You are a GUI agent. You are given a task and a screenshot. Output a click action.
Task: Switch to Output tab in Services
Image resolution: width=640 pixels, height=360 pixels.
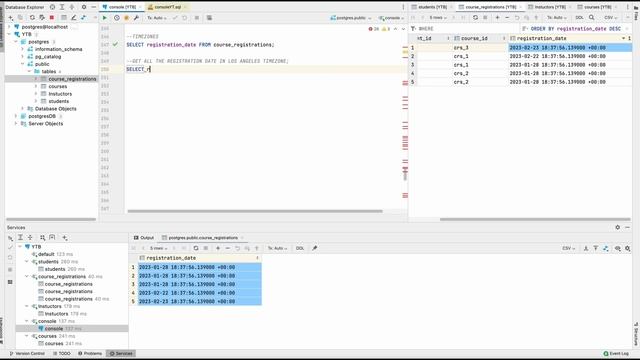(144, 238)
